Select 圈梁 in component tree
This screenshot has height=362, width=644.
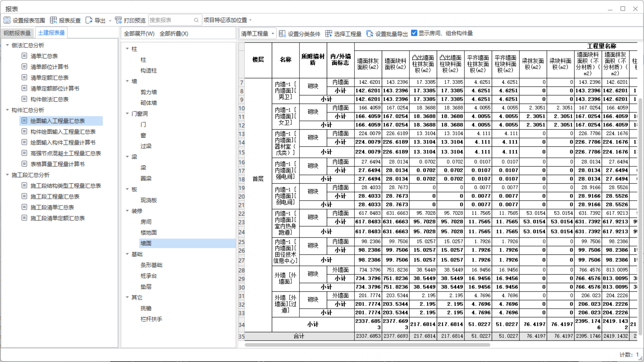146,178
